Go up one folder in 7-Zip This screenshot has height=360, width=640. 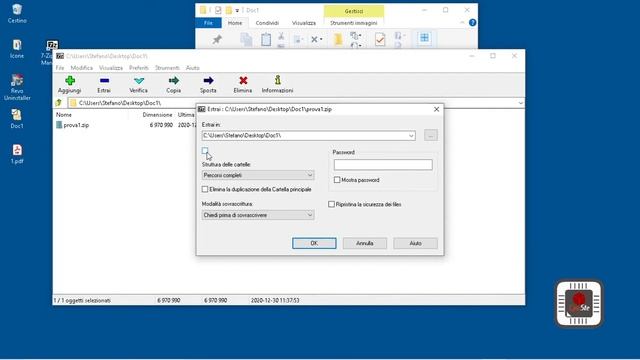pyautogui.click(x=59, y=103)
